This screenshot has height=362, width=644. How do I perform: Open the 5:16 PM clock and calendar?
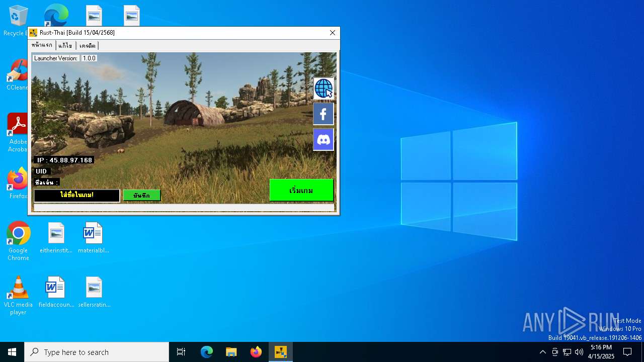click(601, 352)
